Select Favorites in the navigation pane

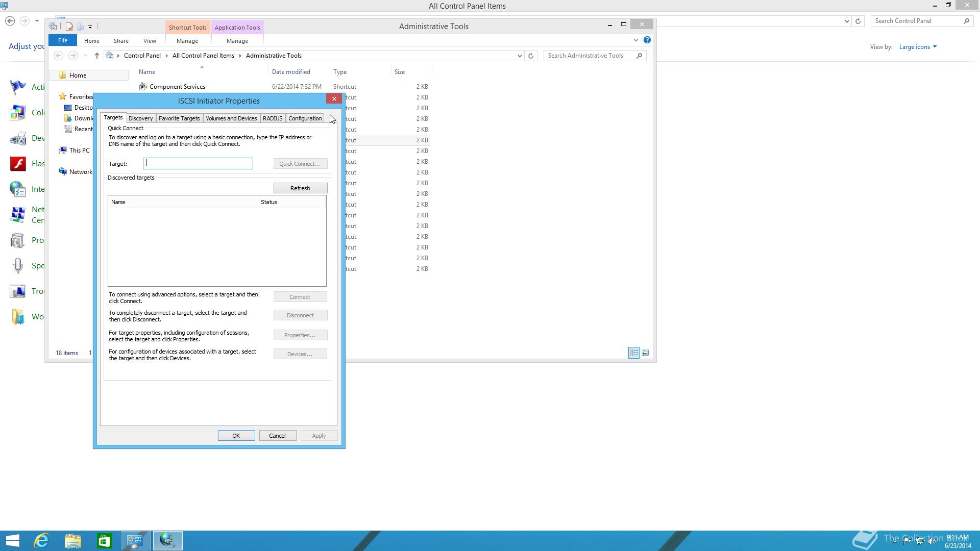pos(76,97)
